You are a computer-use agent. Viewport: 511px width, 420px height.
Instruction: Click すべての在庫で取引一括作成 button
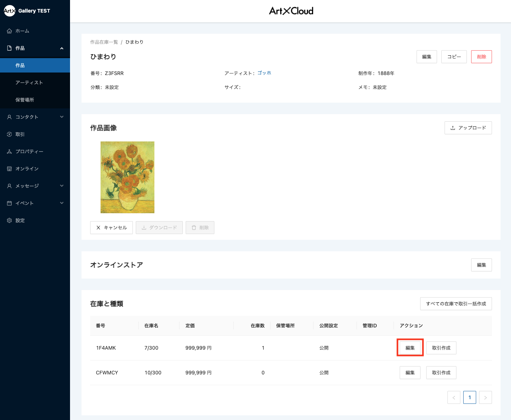[x=456, y=304]
